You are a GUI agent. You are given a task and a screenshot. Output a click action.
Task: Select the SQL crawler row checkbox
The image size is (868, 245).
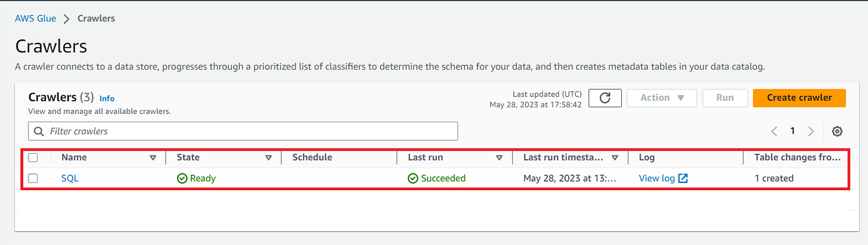pyautogui.click(x=33, y=178)
